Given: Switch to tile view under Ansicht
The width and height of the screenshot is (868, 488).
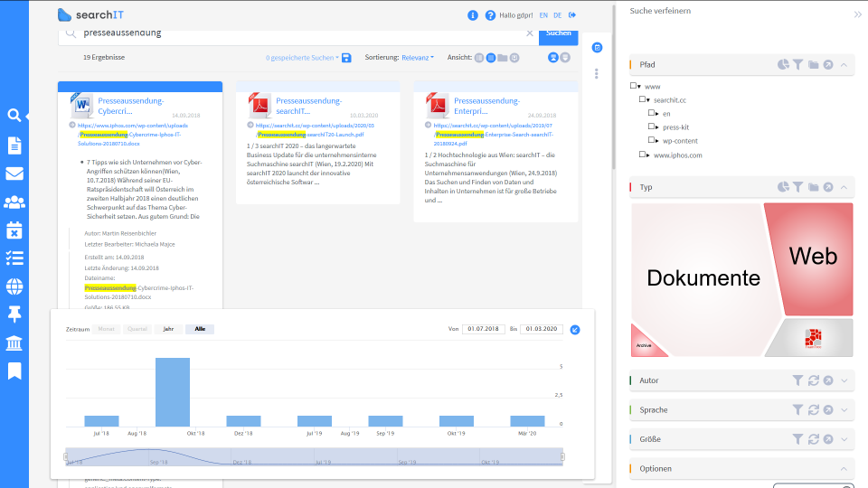Looking at the screenshot, I should tap(491, 58).
